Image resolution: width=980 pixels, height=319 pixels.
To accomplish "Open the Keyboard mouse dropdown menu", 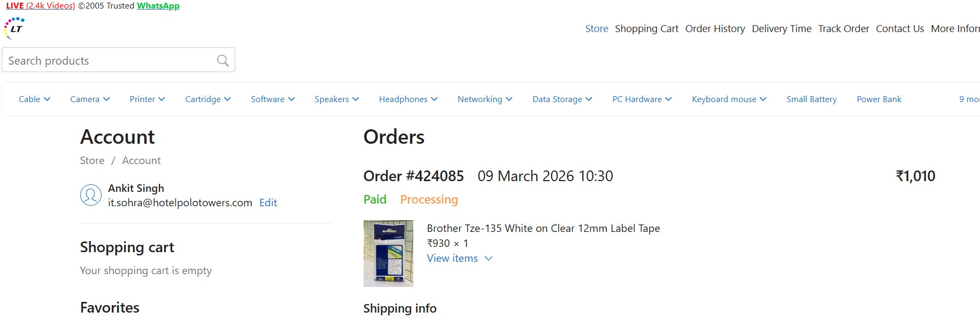I will tap(729, 99).
